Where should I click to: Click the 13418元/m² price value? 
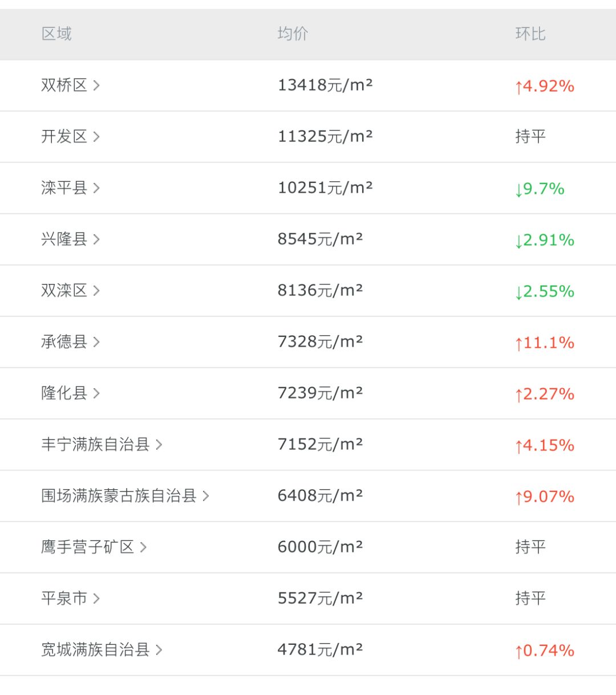[321, 86]
